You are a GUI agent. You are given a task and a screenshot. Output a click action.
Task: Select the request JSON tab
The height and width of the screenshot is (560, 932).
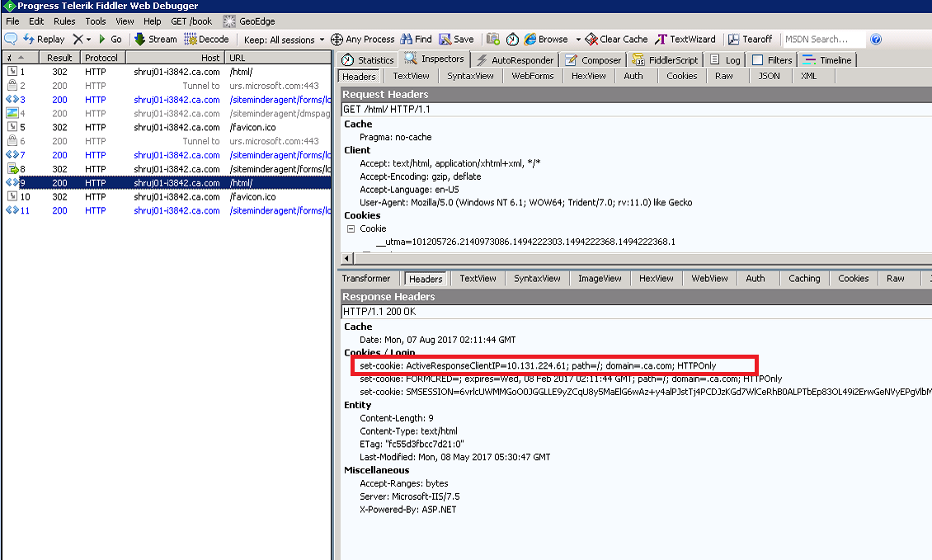769,76
